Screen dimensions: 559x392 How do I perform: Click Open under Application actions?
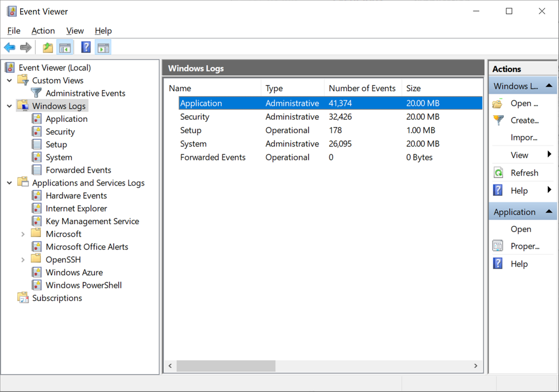[x=521, y=229]
